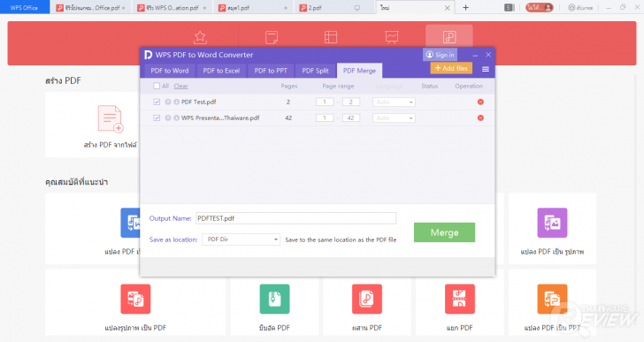
Task: Click the S icon in title bar
Action: pyautogui.click(x=510, y=7)
